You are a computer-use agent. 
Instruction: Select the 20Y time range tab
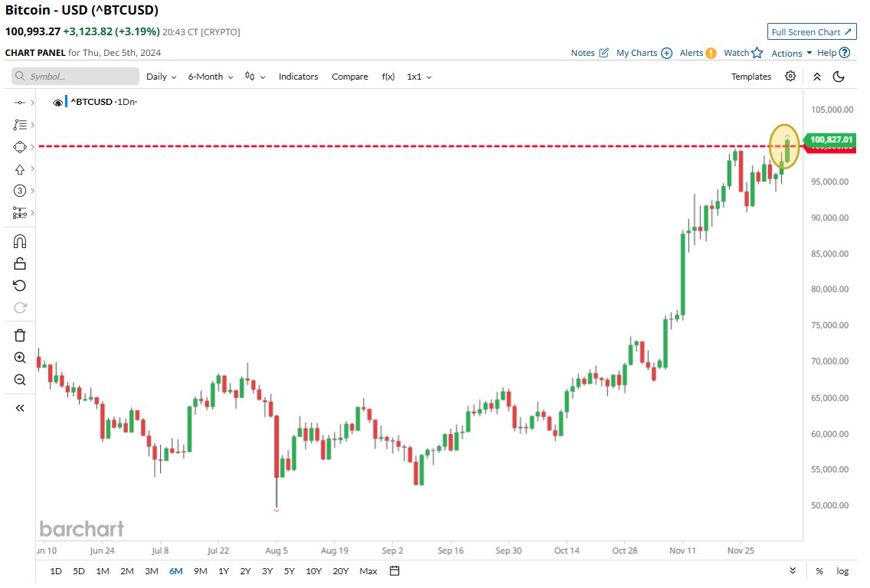click(x=340, y=571)
